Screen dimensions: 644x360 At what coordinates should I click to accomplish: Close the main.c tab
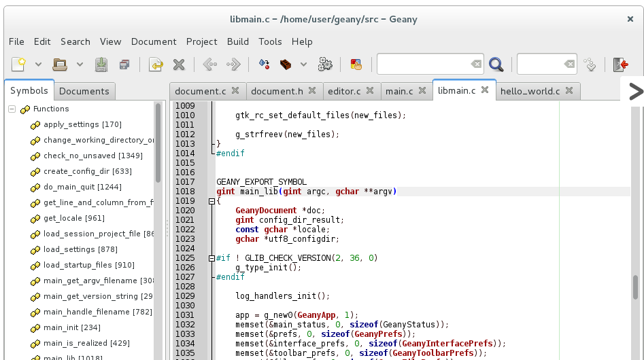pos(422,90)
